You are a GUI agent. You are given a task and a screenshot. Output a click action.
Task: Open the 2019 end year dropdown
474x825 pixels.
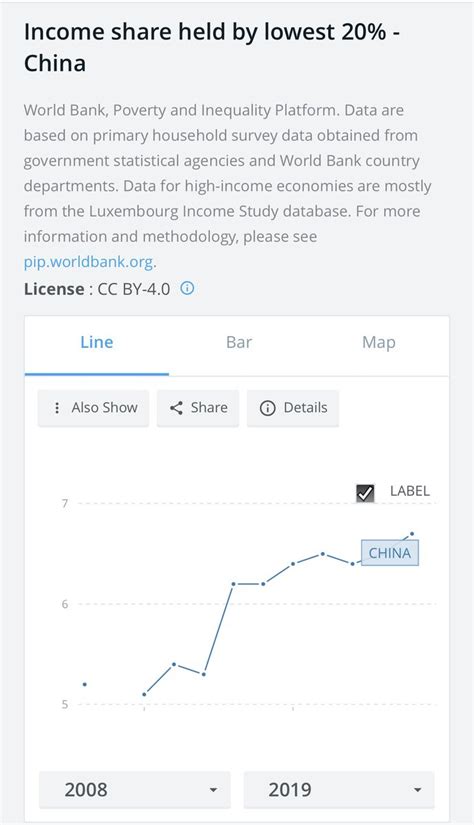click(x=339, y=790)
